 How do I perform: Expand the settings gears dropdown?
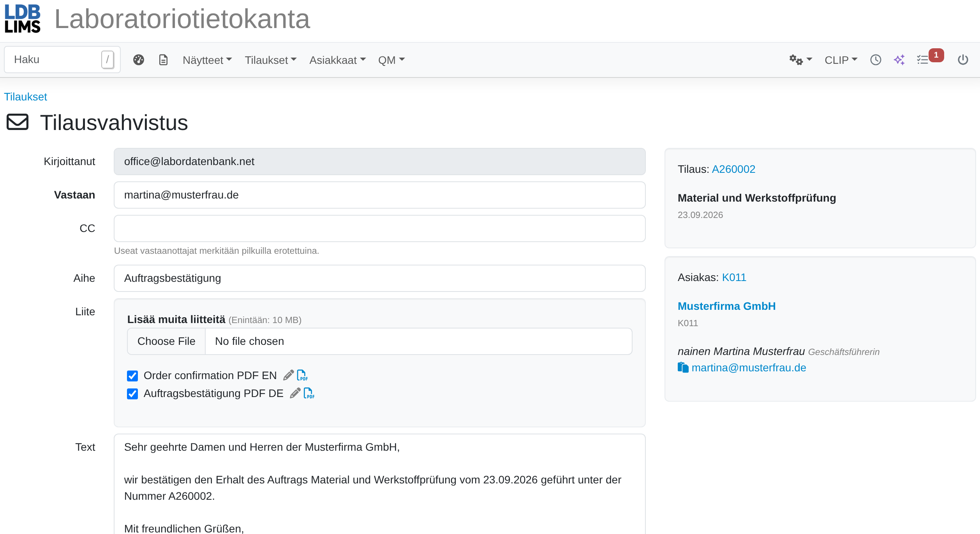pos(800,60)
